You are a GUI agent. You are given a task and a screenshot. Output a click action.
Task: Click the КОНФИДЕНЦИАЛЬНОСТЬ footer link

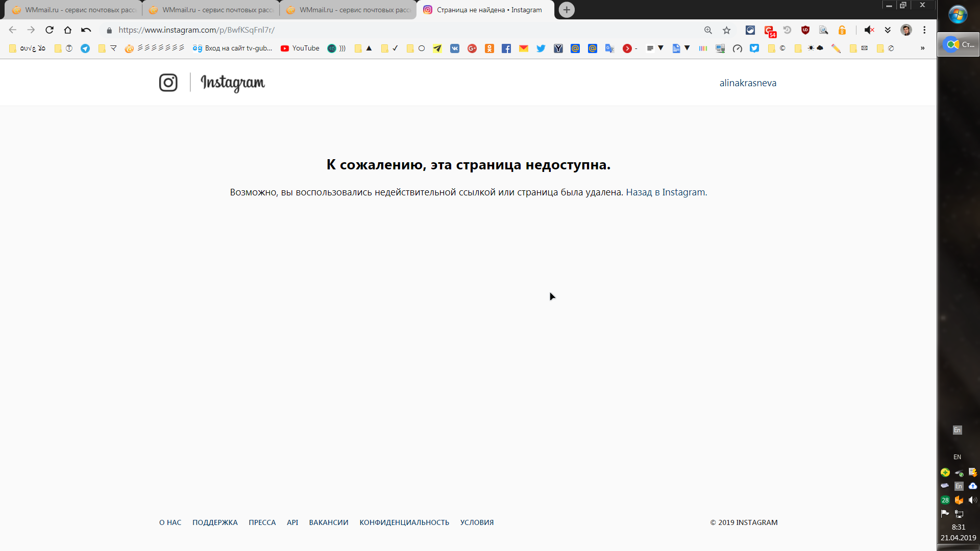coord(405,522)
